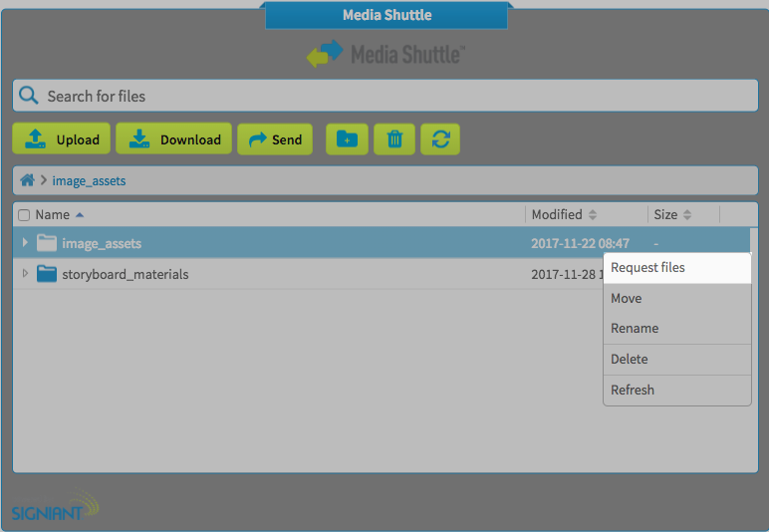Click the Upload button
This screenshot has height=532, width=769.
pyautogui.click(x=62, y=139)
